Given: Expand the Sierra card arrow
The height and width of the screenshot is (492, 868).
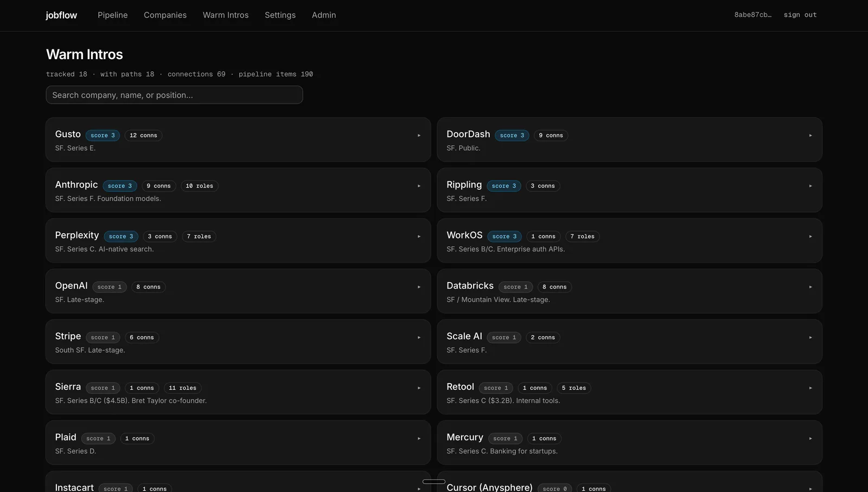Looking at the screenshot, I should pos(419,388).
